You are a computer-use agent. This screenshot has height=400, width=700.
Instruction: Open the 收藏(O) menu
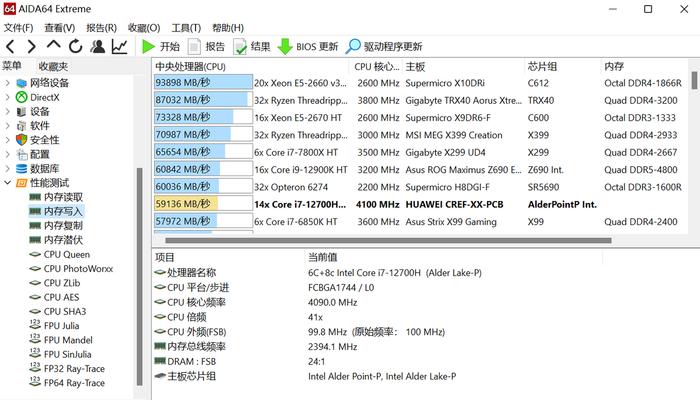click(144, 28)
